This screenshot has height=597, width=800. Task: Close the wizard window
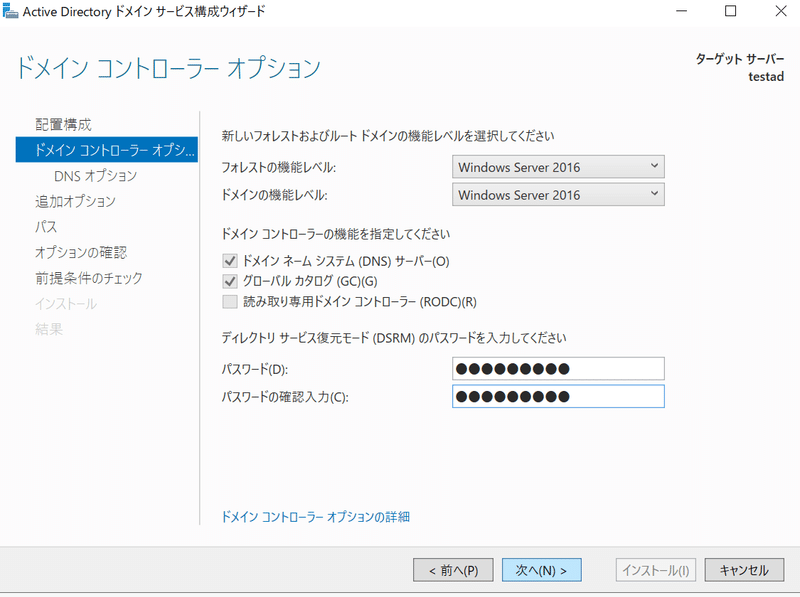tap(781, 11)
